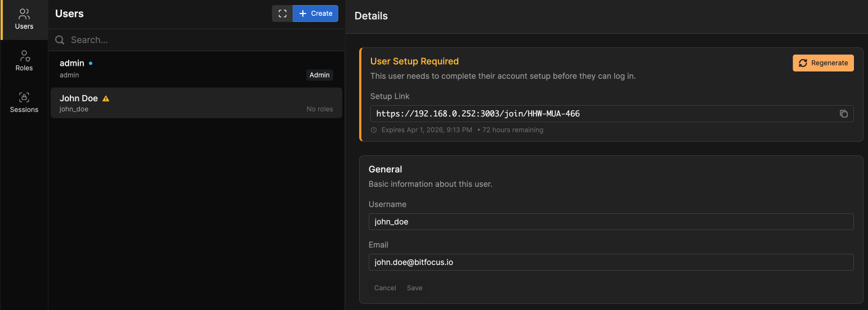Click the Admin role badge
868x310 pixels.
click(320, 75)
